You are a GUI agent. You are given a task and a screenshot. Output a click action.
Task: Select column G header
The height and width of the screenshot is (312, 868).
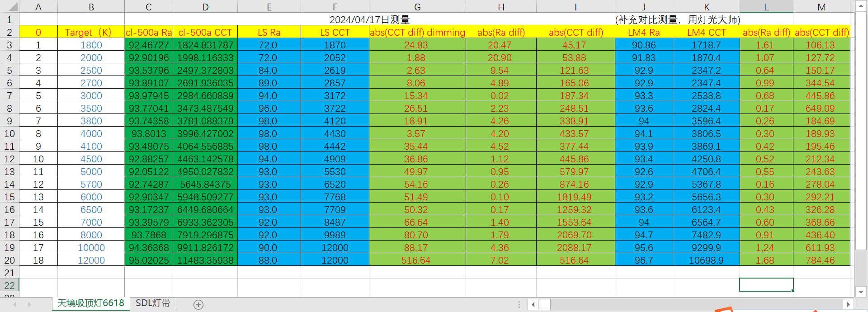pyautogui.click(x=417, y=7)
